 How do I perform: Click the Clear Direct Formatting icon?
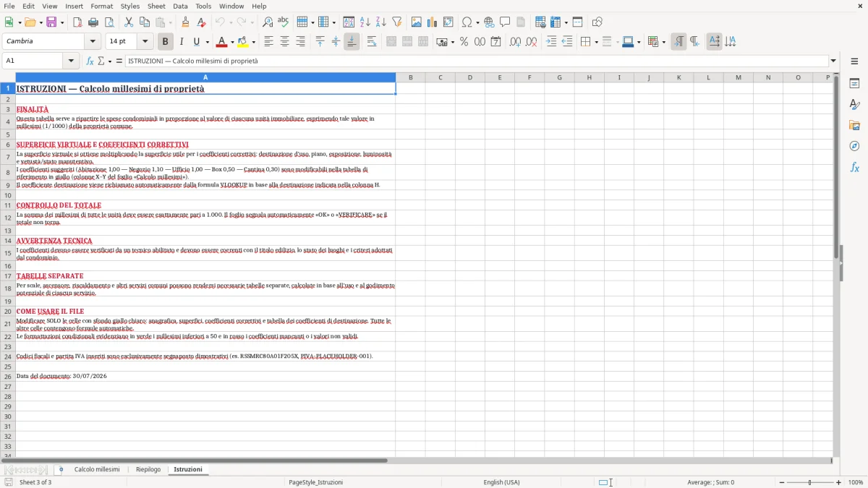tap(201, 22)
